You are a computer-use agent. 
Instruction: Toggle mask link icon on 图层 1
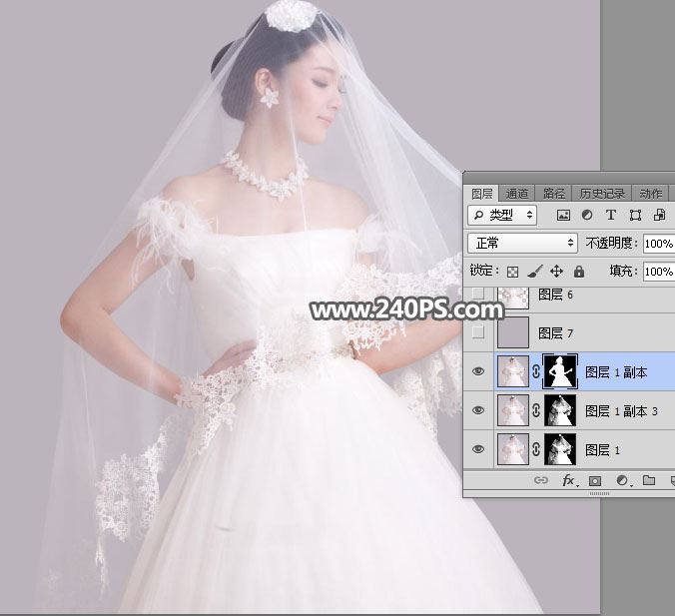(x=536, y=449)
